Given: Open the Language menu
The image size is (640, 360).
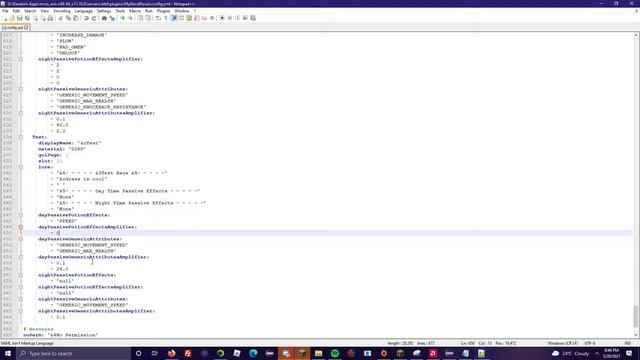Looking at the screenshot, I should coord(84,11).
